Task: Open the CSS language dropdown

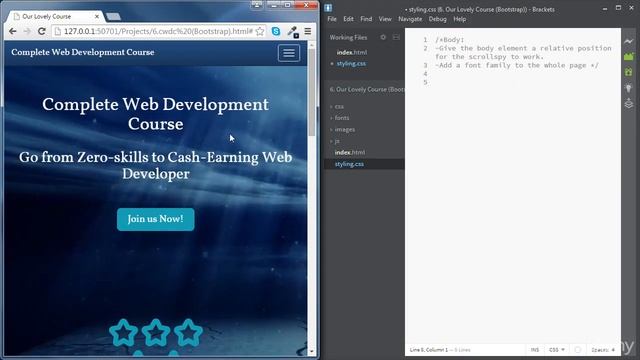Action: (557, 350)
